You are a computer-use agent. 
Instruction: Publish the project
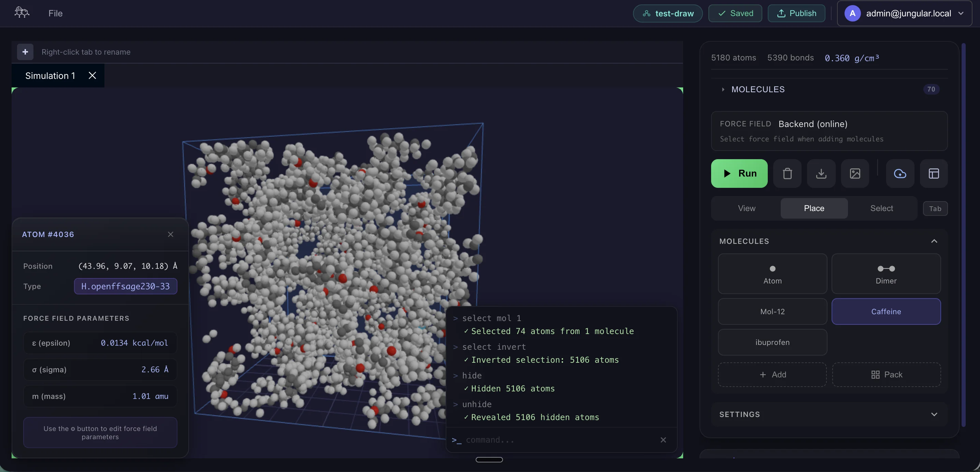(796, 13)
